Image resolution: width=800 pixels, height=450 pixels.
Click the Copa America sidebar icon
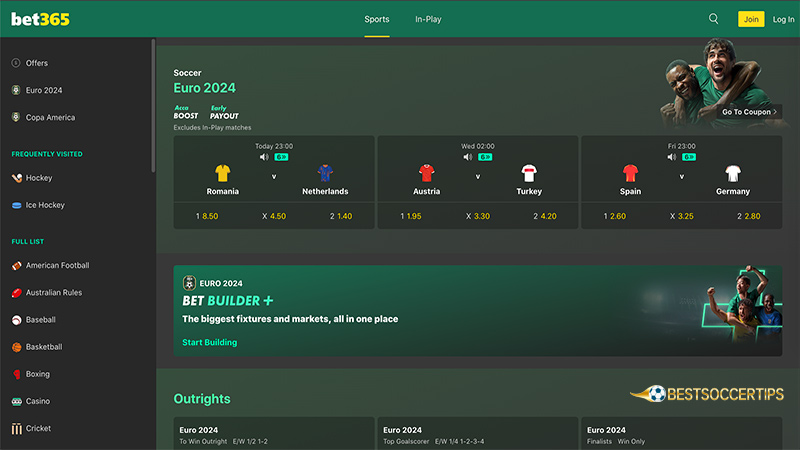pos(16,117)
